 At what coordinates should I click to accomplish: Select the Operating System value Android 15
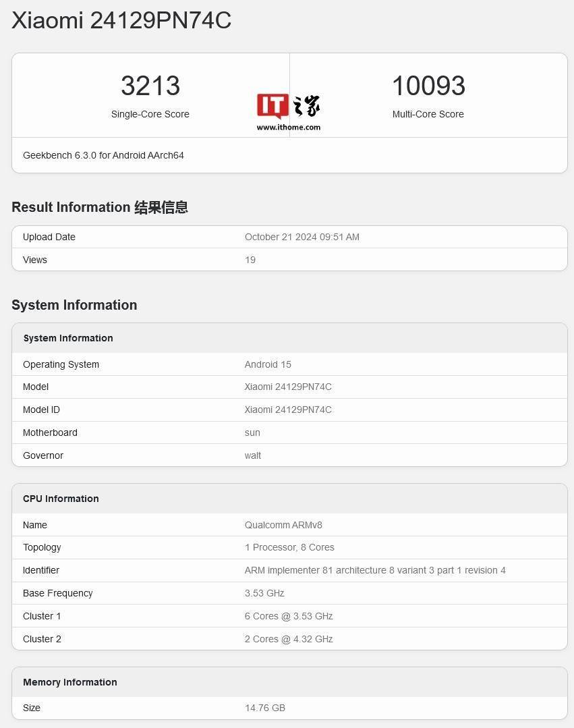pos(268,364)
